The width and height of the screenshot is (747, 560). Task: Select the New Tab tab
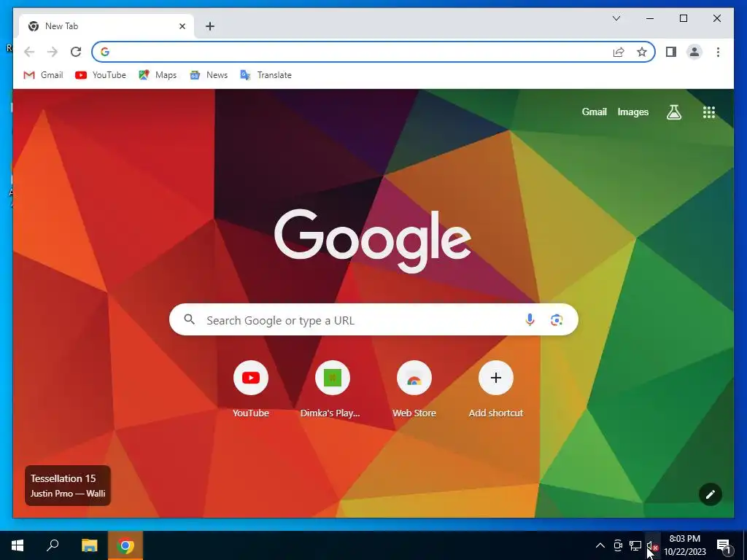[107, 26]
